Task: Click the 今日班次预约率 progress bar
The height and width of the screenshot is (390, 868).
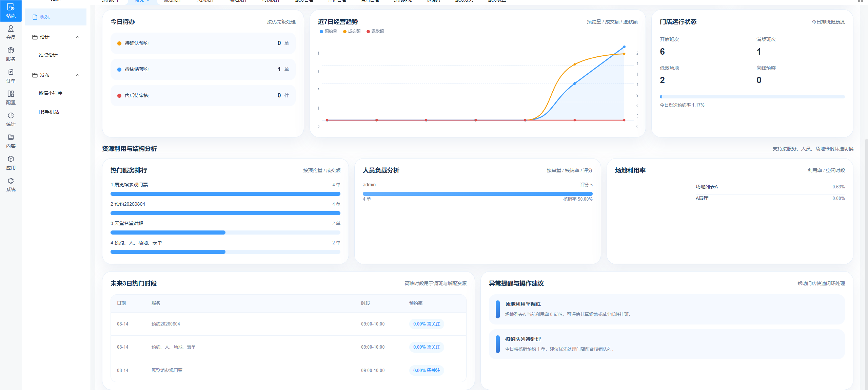Action: pyautogui.click(x=752, y=97)
